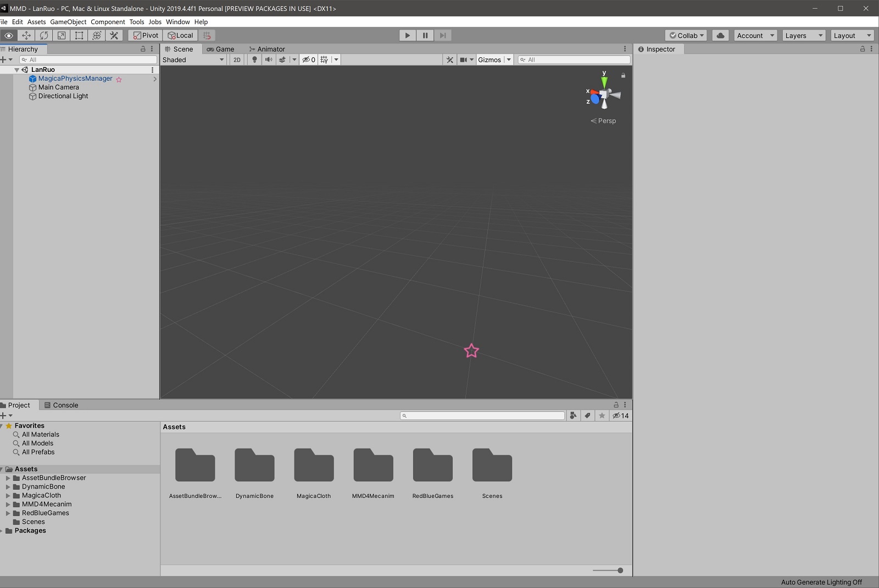Select MagicaPhysicsManager in Hierarchy

click(x=75, y=79)
